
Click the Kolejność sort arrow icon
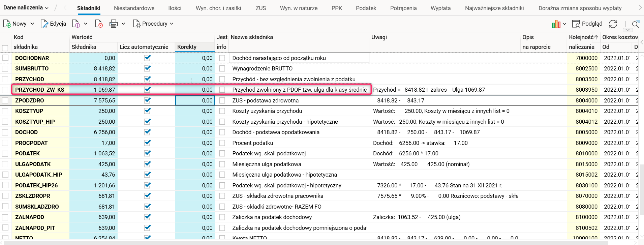tap(596, 37)
